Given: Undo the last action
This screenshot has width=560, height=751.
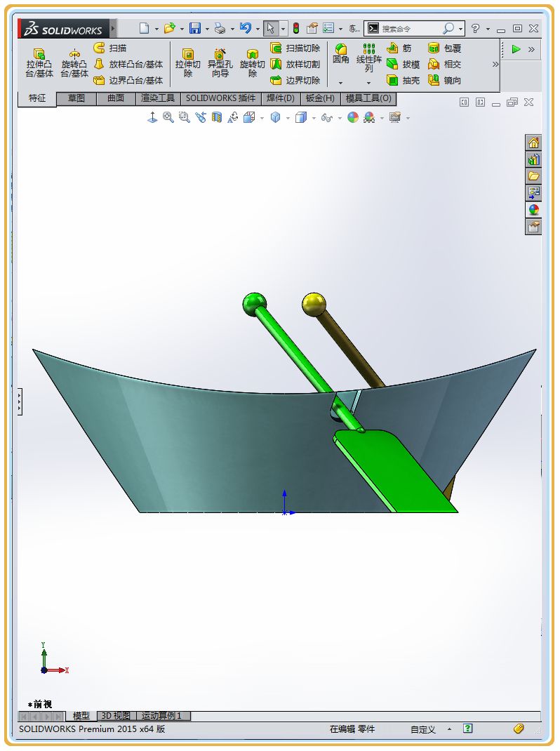Looking at the screenshot, I should pos(246,28).
